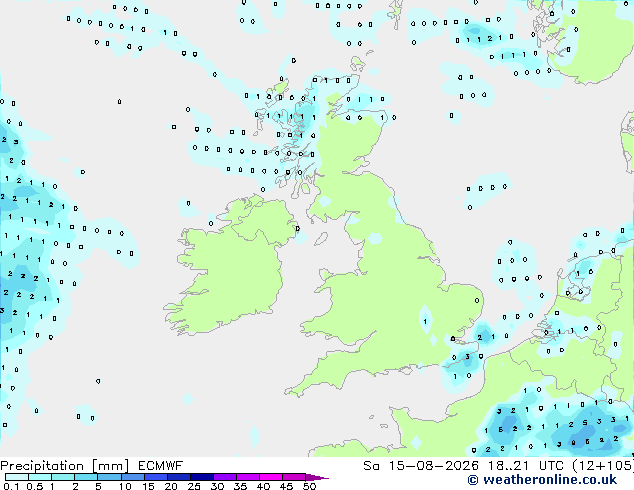The image size is (634, 490).
Task: Click the Isle of Man on map
Action: pyautogui.click(x=321, y=239)
